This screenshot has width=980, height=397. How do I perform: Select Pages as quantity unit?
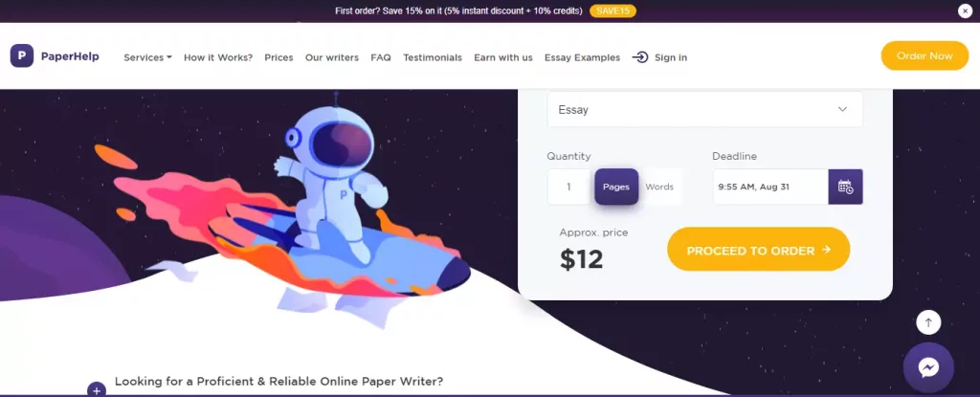click(616, 187)
